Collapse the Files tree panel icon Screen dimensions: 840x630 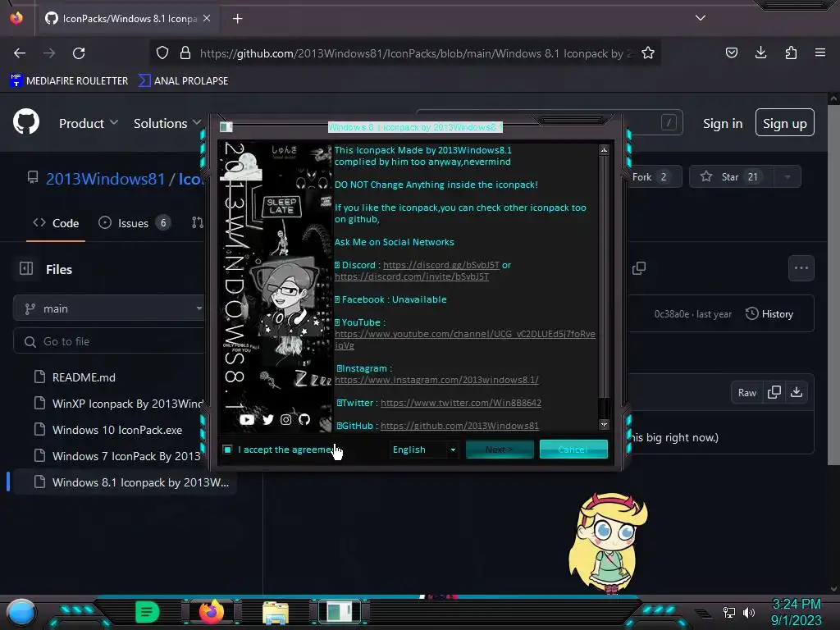tap(26, 268)
